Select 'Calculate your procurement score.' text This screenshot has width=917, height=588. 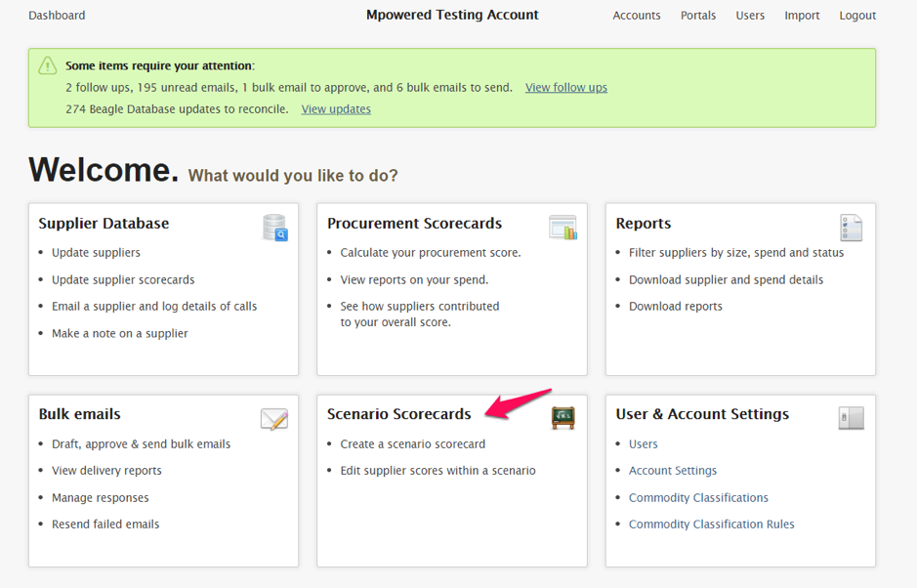pos(431,253)
